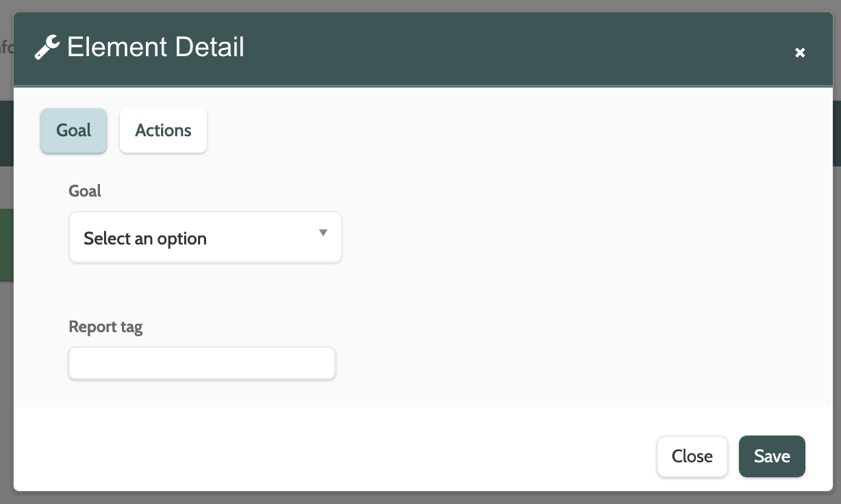Switch to the Goal tab

point(73,130)
